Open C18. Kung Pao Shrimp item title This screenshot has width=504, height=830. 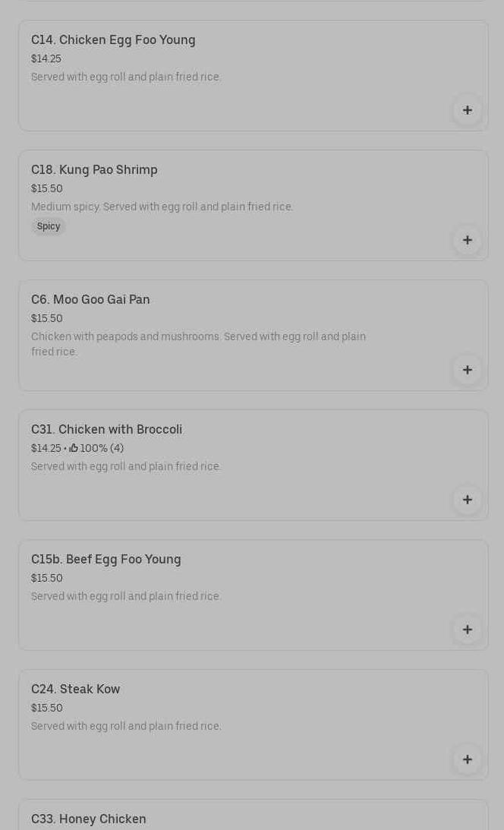[x=94, y=170]
